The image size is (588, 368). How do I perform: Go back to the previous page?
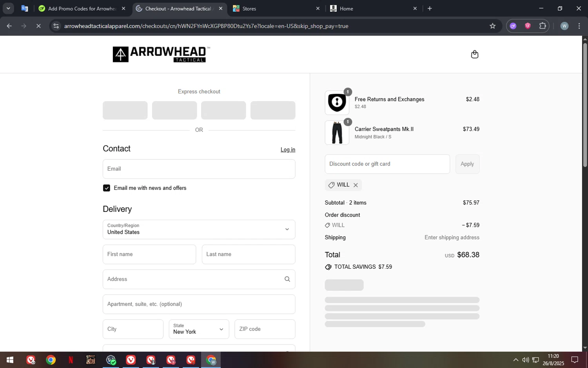[x=9, y=26]
